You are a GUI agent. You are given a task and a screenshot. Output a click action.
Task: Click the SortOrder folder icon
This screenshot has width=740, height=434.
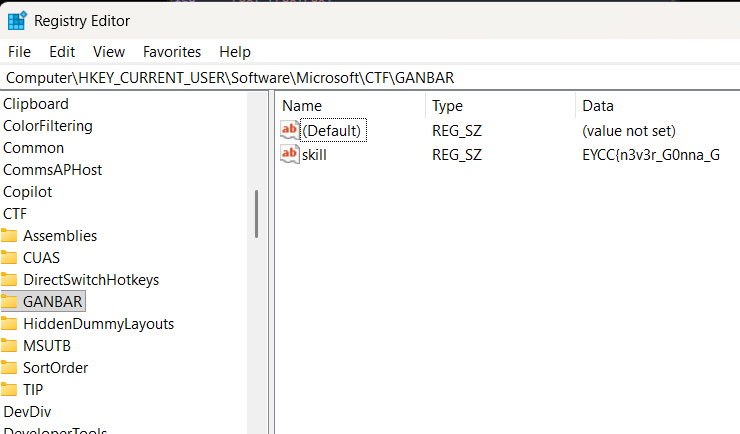(x=9, y=367)
